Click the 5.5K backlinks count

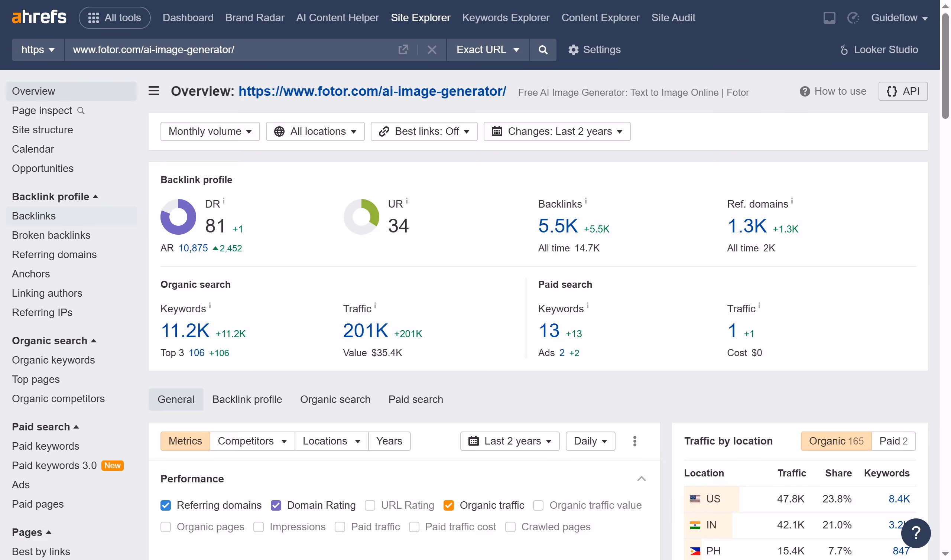[x=558, y=226]
